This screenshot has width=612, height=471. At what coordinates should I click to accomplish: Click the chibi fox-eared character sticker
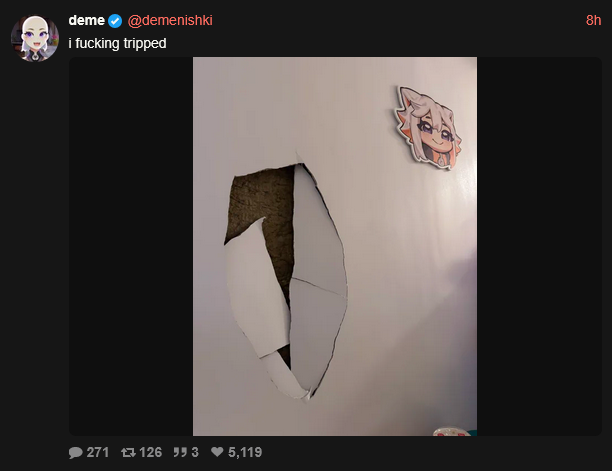428,128
